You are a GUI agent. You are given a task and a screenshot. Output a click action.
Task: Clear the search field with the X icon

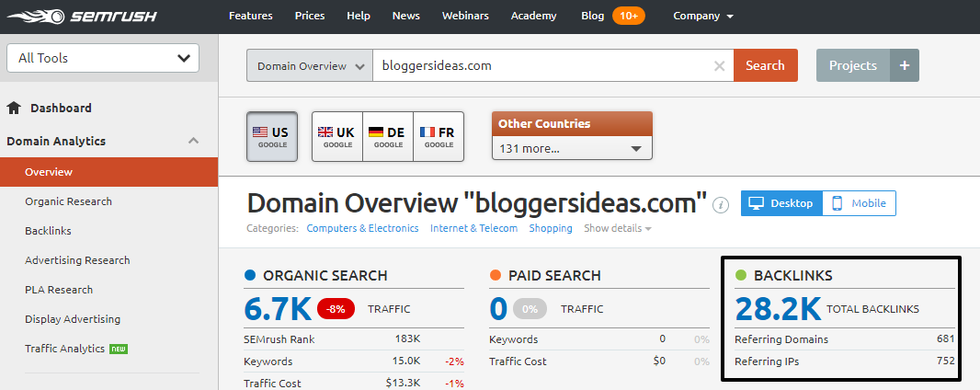(x=720, y=65)
